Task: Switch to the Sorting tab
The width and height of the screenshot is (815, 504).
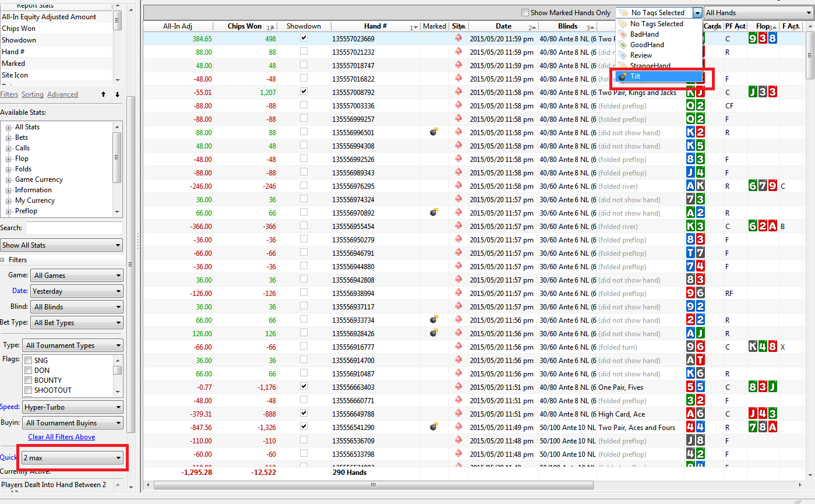Action: [x=33, y=94]
